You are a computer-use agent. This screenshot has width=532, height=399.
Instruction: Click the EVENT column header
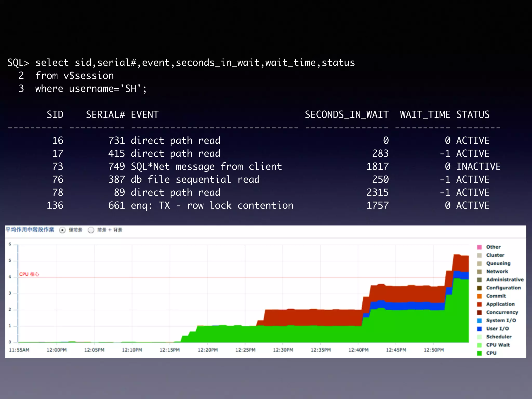click(x=145, y=115)
